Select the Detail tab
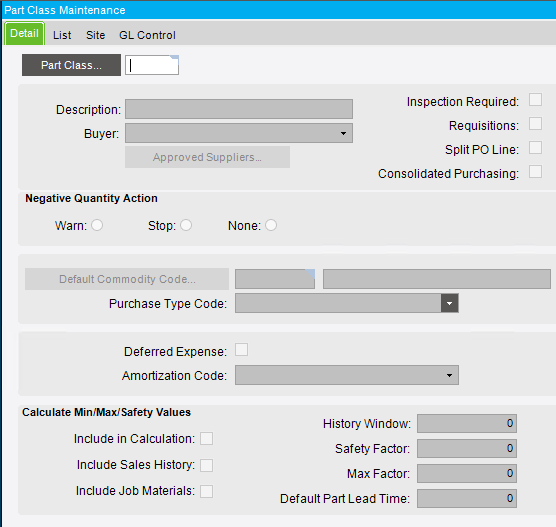This screenshot has height=527, width=556. coord(24,33)
